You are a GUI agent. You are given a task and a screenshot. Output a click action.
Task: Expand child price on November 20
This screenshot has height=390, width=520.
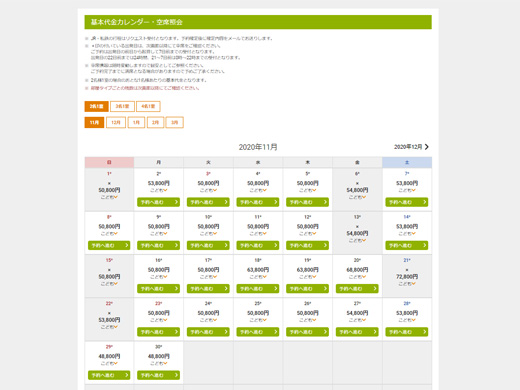[x=357, y=277]
